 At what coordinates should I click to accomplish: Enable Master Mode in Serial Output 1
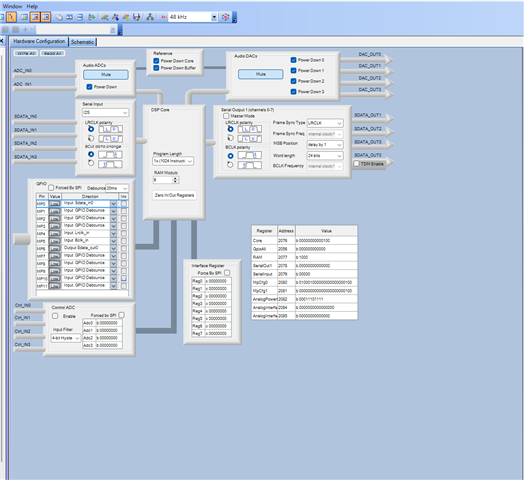click(226, 116)
